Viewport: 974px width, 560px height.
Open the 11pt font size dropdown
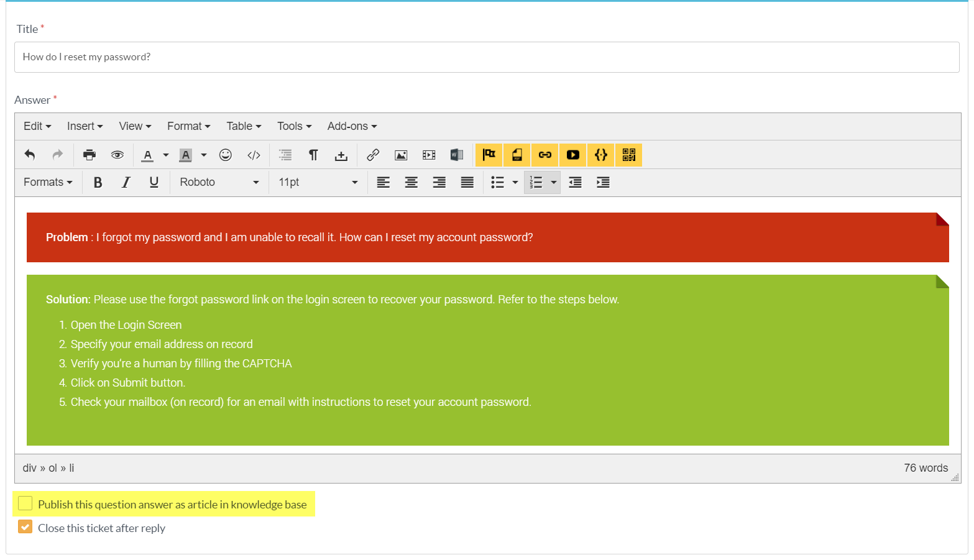click(318, 182)
